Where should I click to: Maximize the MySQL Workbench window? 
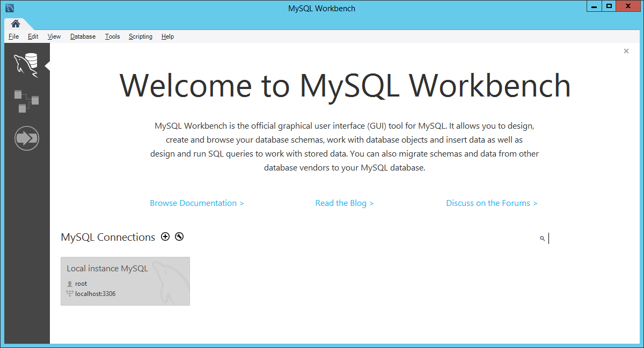pos(609,6)
